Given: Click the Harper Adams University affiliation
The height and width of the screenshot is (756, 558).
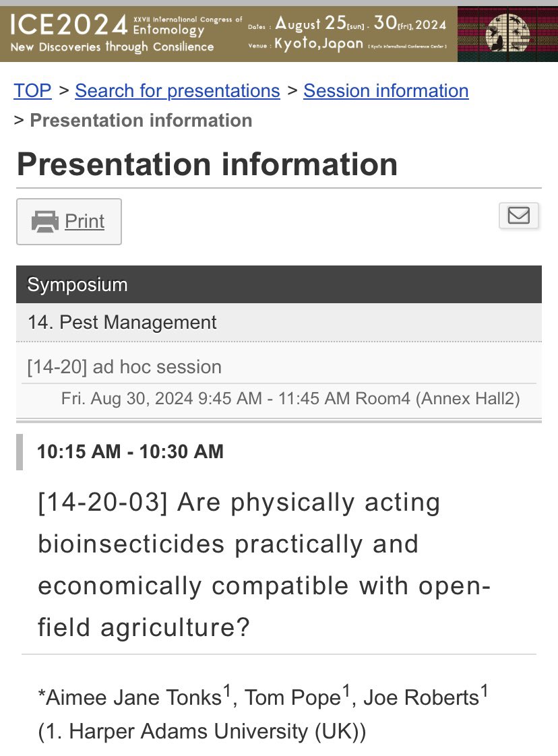Looking at the screenshot, I should tap(201, 732).
